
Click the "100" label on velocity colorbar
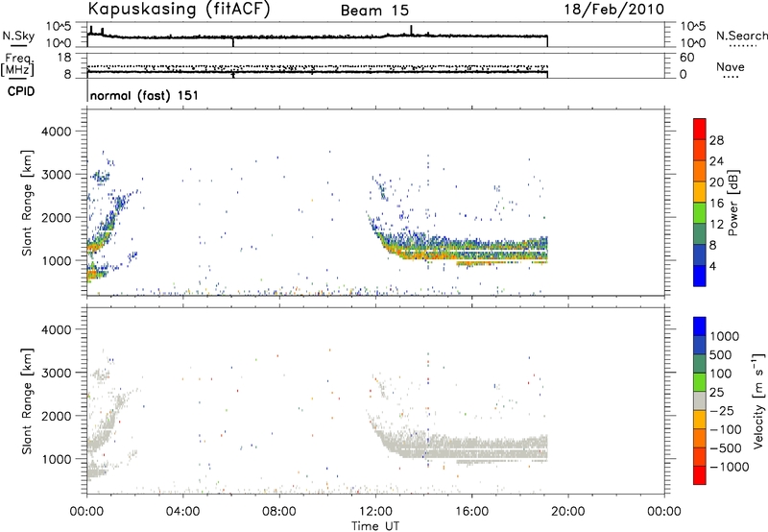[721, 374]
